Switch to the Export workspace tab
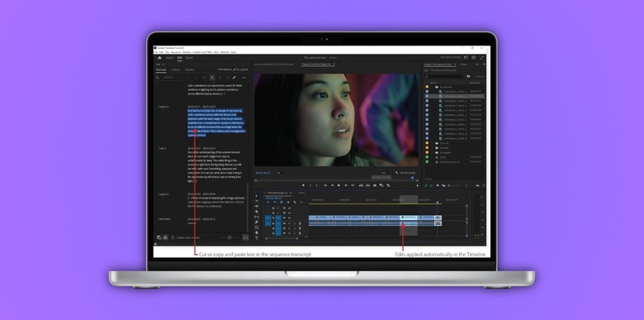The width and height of the screenshot is (644, 320). coord(189,58)
